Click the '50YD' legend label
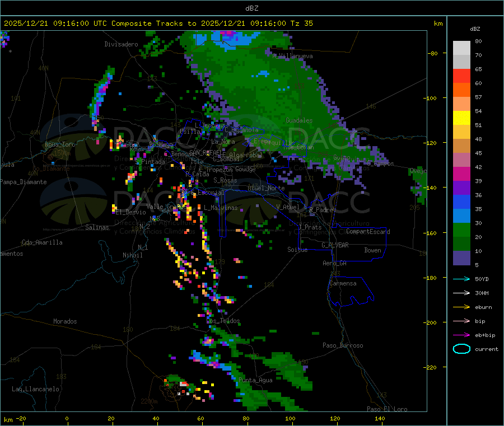 click(482, 279)
